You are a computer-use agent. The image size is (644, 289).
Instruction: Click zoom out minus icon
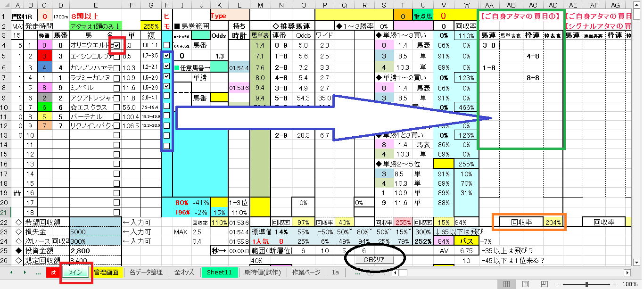point(560,284)
